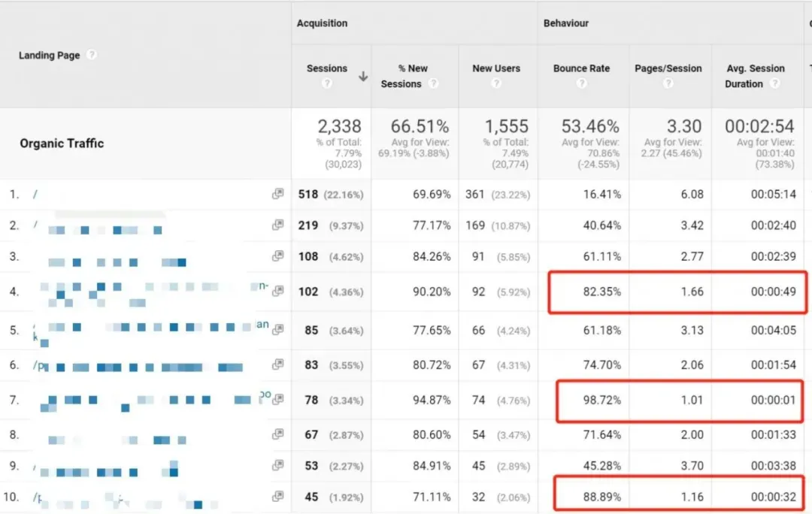Click the duration cell 00:00:32
The width and height of the screenshot is (812, 514).
point(773,497)
